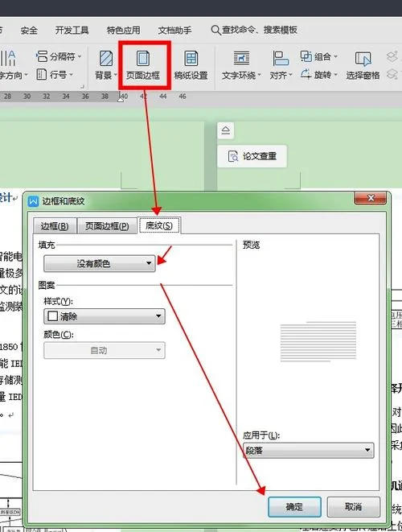Expand the 组合 dropdown arrow

pos(335,56)
